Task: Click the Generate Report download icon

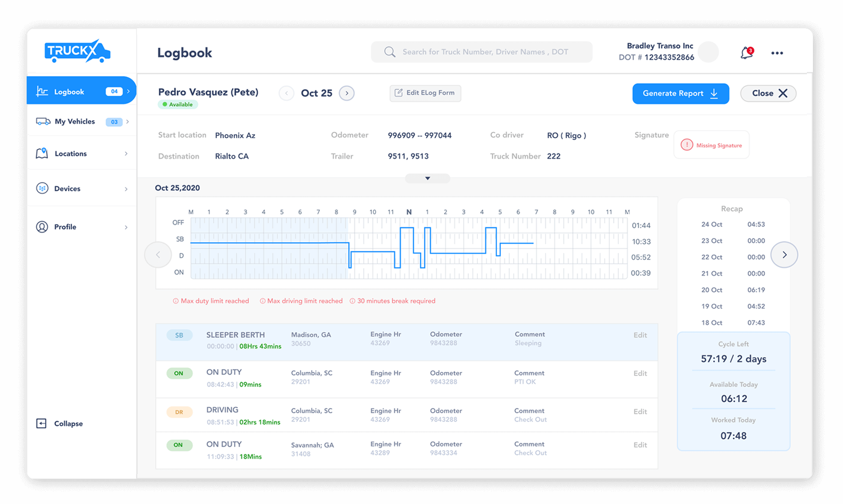Action: 716,93
